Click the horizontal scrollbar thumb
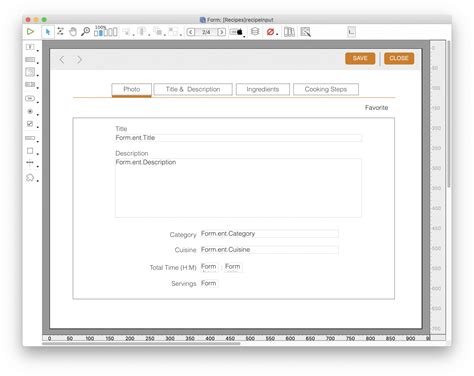The width and height of the screenshot is (474, 376). coord(141,344)
